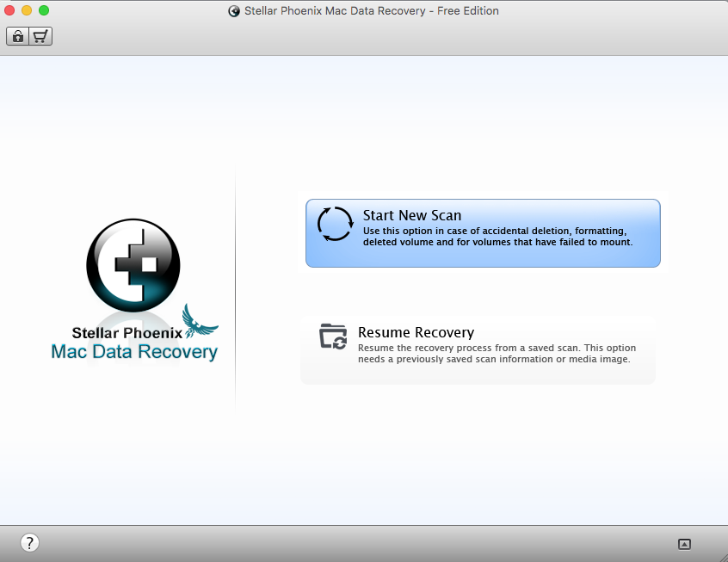Click the Mac Data Recovery logo sphere
This screenshot has width=728, height=562.
tap(133, 266)
